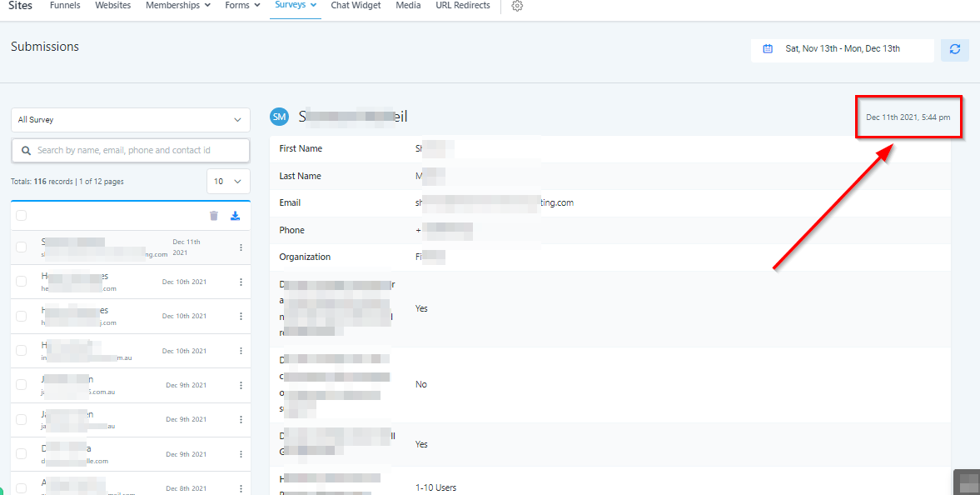Click the calendar icon in date range
This screenshot has width=980, height=495.
click(x=768, y=49)
